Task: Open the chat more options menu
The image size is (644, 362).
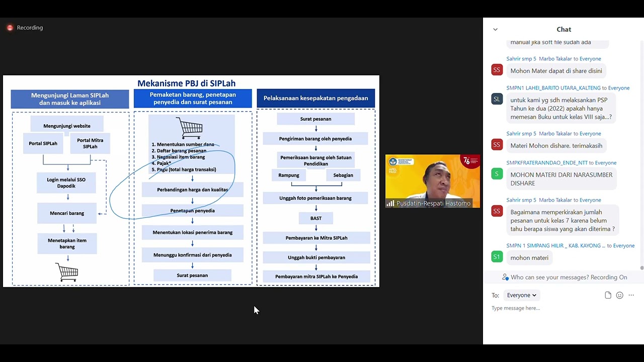Action: pyautogui.click(x=631, y=295)
